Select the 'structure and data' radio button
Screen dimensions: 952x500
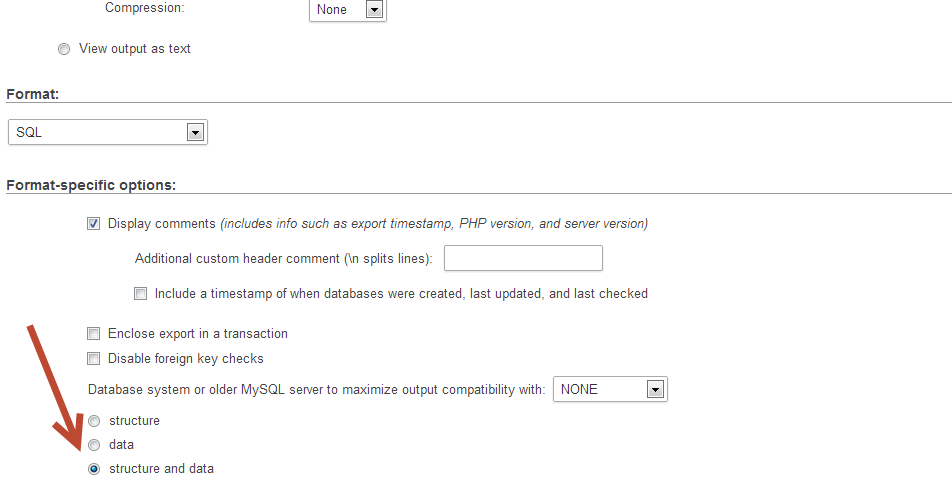coord(94,469)
